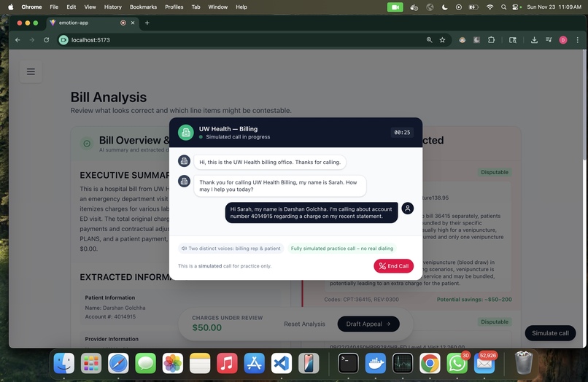588x382 pixels.
Task: Open Music from the Dock
Action: 227,363
